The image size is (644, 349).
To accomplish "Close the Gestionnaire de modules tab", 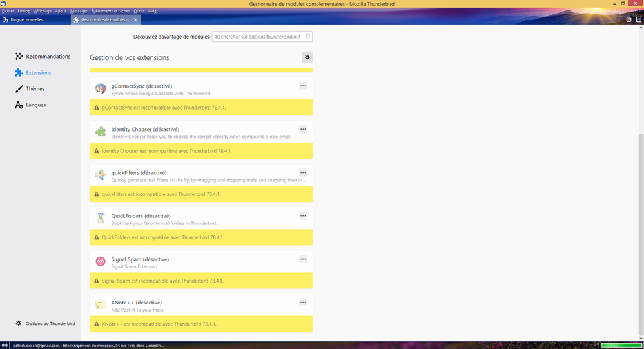I will coord(135,20).
